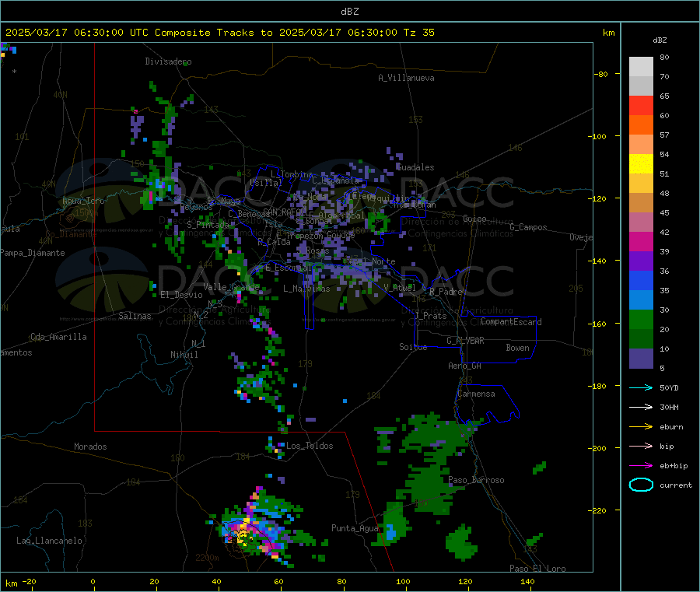Click the magenta eb+bip arrow legend icon
700x592 pixels.
point(641,466)
